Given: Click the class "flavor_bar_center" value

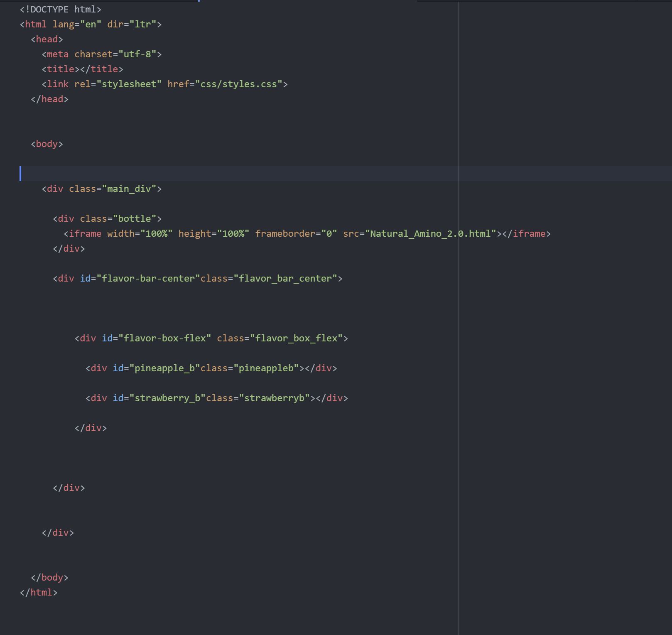Looking at the screenshot, I should click(285, 278).
